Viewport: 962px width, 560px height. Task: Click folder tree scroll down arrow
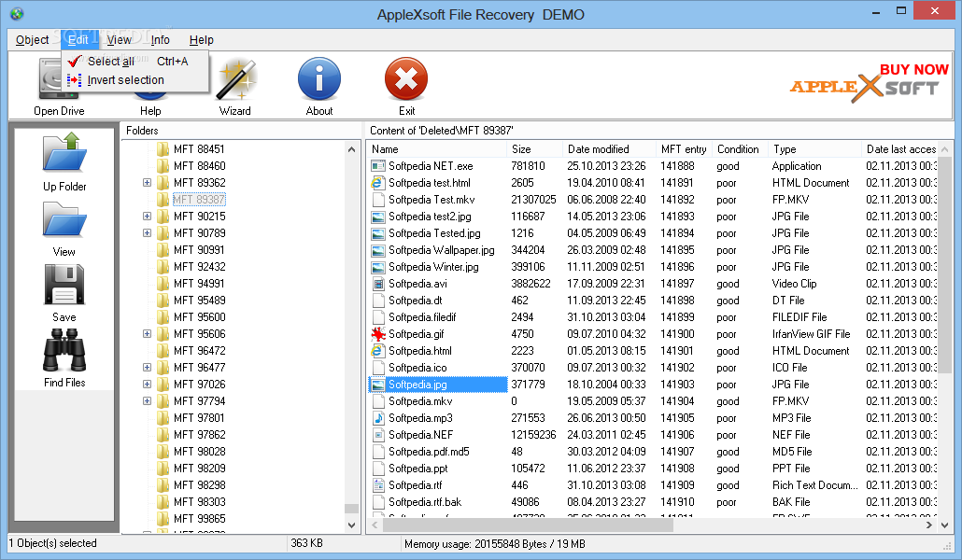pos(351,525)
